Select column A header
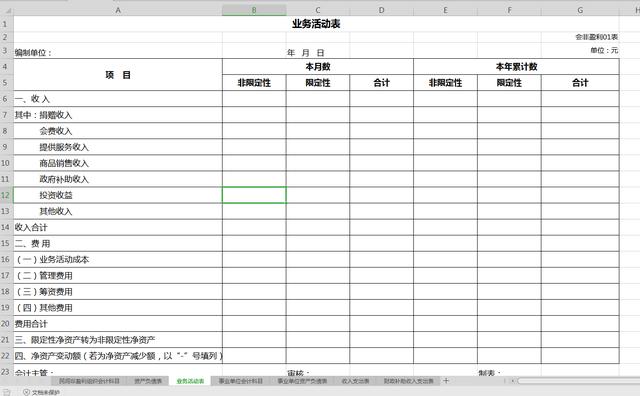The height and width of the screenshot is (396, 640). pos(118,10)
